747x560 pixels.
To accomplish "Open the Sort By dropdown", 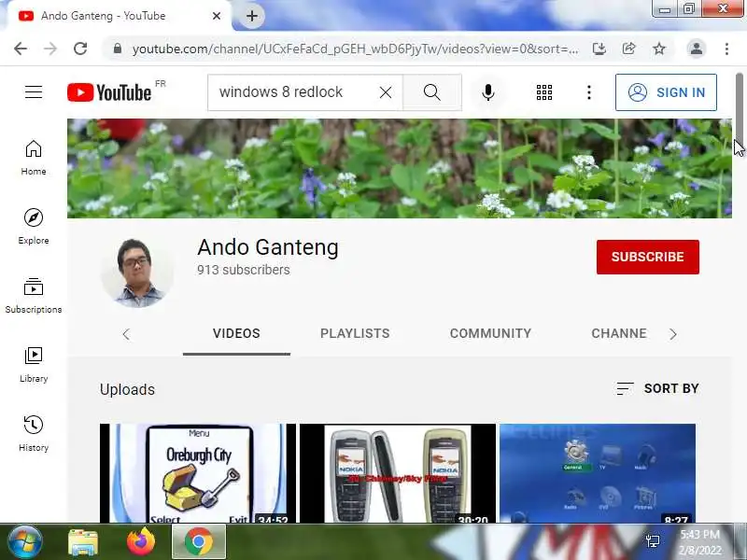I will [657, 388].
